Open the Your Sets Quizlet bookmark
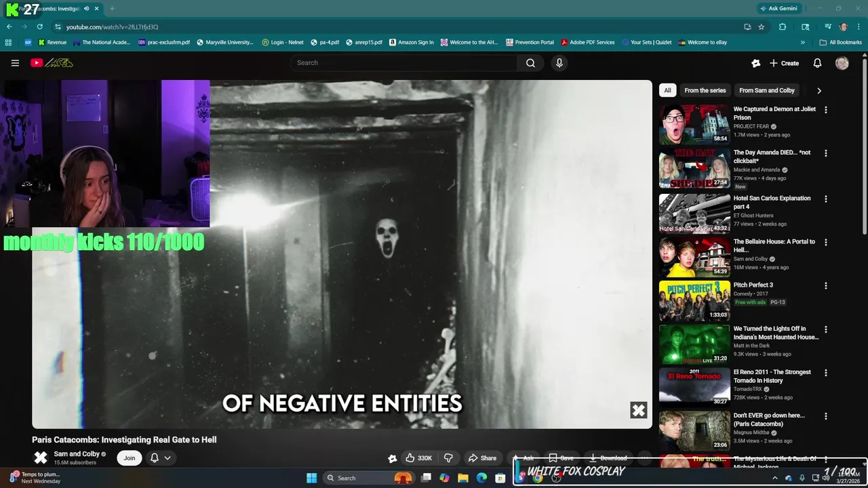This screenshot has height=488, width=868. tap(646, 42)
